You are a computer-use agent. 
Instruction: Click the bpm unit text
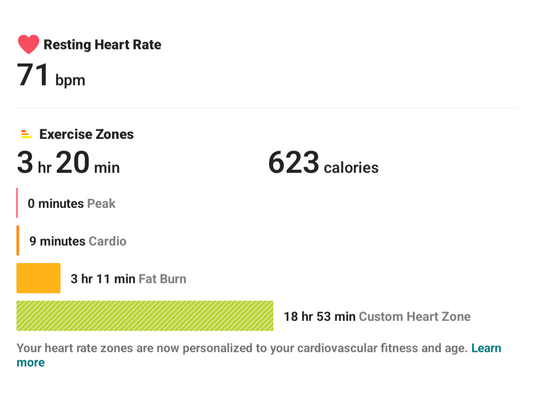[70, 81]
